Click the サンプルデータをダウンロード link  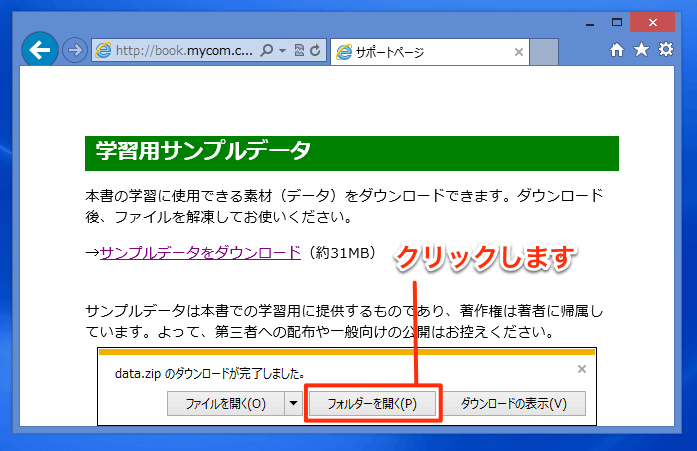(200, 253)
